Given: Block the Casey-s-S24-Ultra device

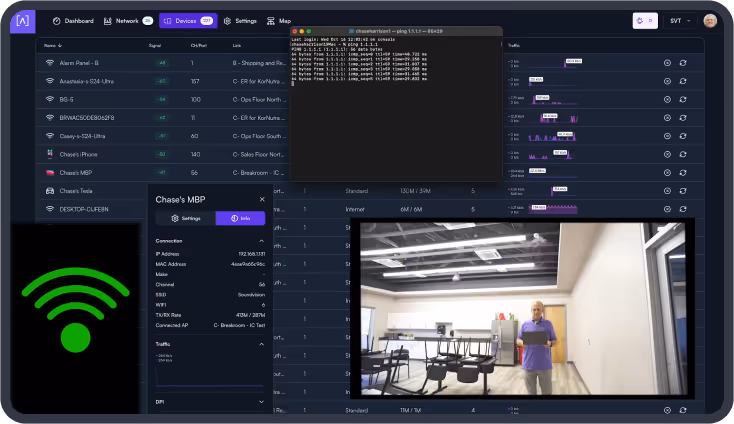Looking at the screenshot, I should coord(668,136).
